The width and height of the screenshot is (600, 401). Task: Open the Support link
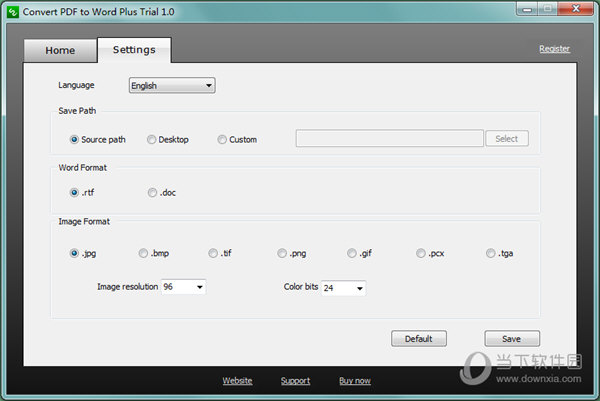pos(295,381)
